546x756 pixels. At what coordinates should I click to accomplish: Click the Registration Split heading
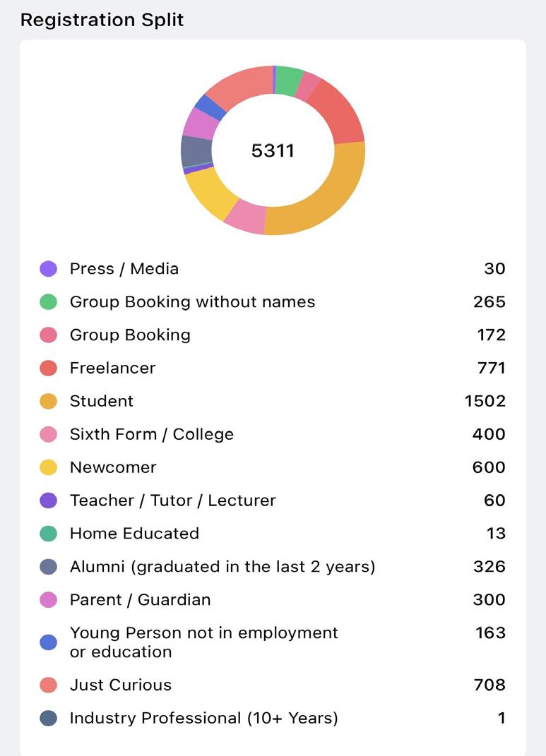tap(102, 20)
